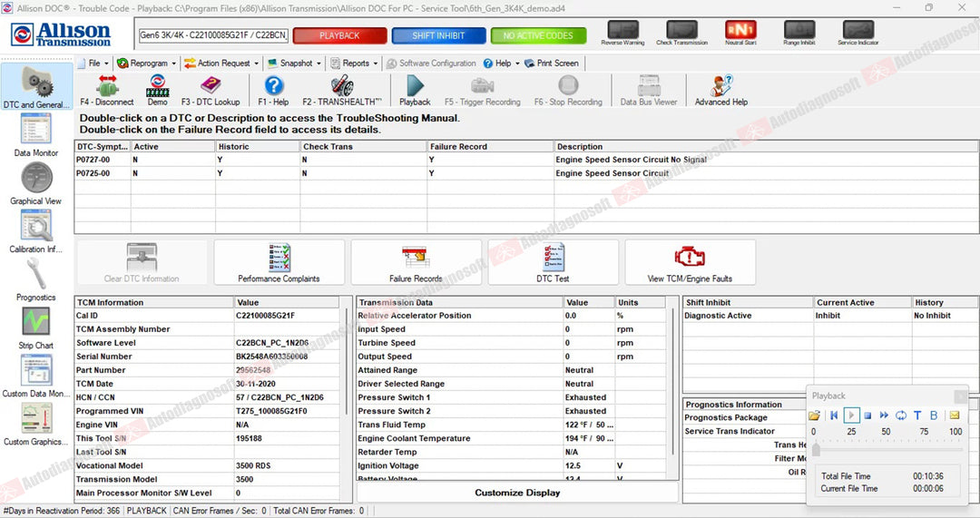Click the green NO ACTIVE CODES button
The image size is (980, 518).
(x=538, y=35)
